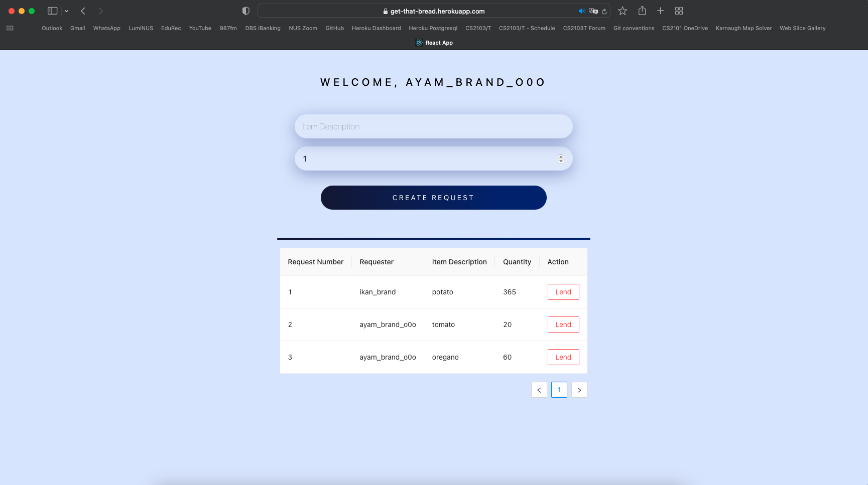The image size is (868, 485).
Task: Open the GitHub bookmark
Action: tap(335, 28)
